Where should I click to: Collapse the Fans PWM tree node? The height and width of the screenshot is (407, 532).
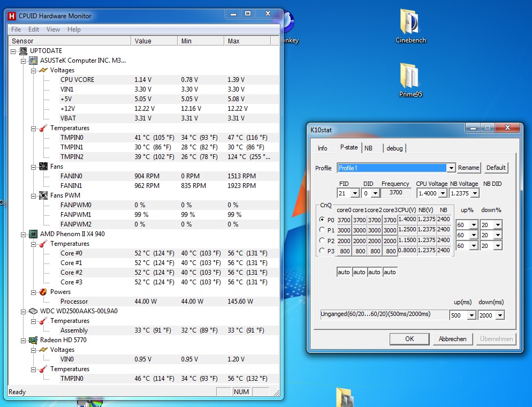pyautogui.click(x=33, y=196)
